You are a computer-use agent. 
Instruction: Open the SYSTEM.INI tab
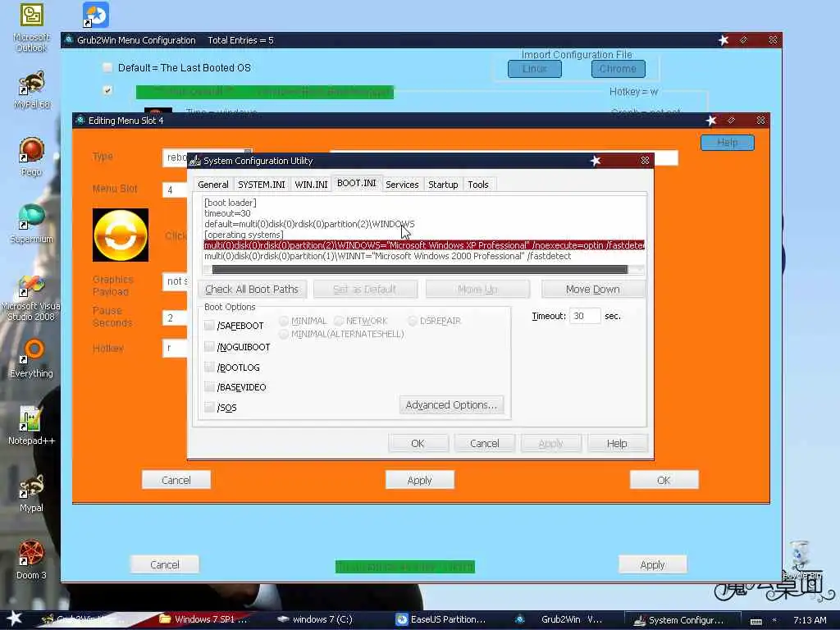[x=262, y=185]
